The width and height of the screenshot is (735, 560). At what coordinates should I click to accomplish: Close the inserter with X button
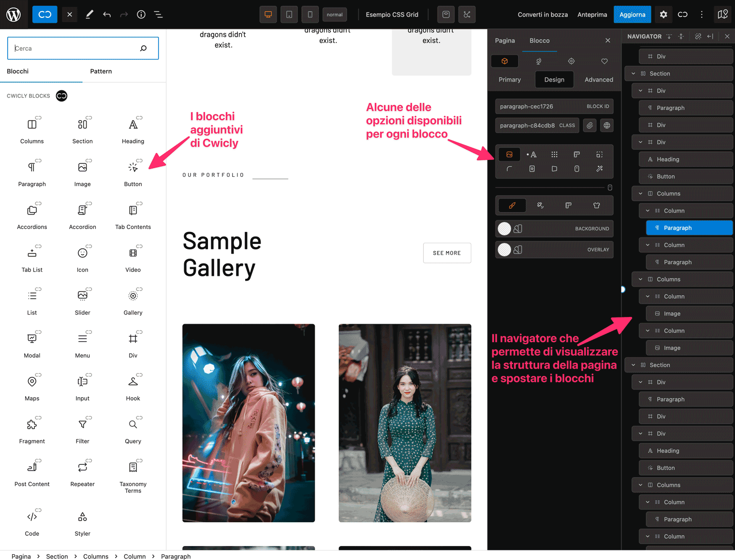(70, 14)
